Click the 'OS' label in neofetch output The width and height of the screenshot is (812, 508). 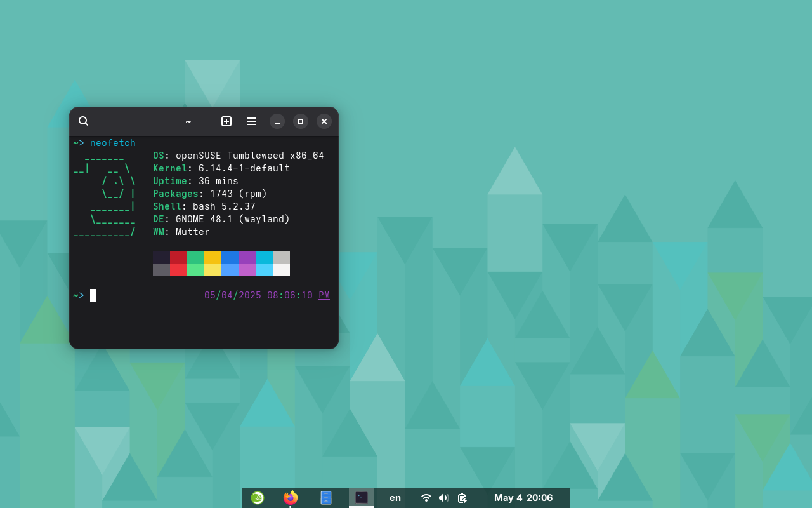[159, 156]
